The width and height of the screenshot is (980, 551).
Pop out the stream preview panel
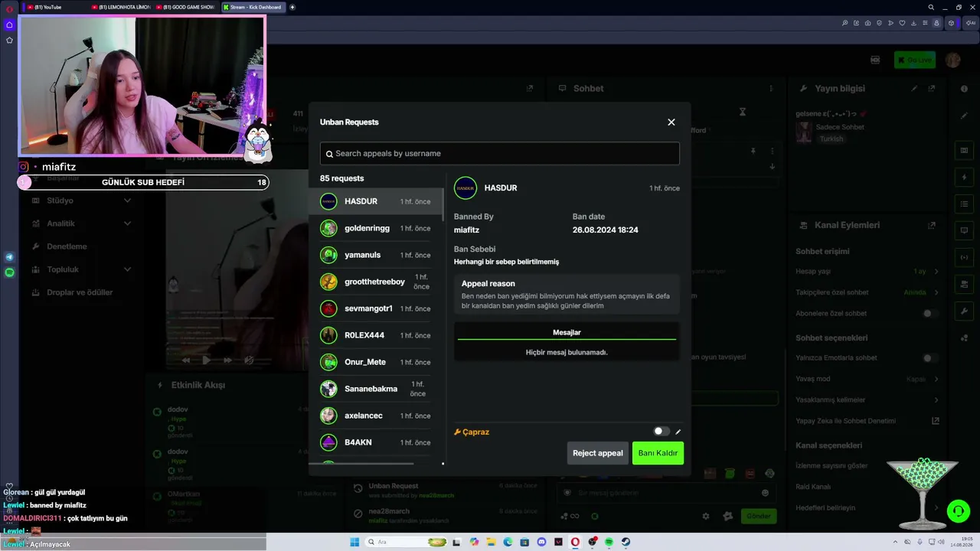pyautogui.click(x=530, y=88)
